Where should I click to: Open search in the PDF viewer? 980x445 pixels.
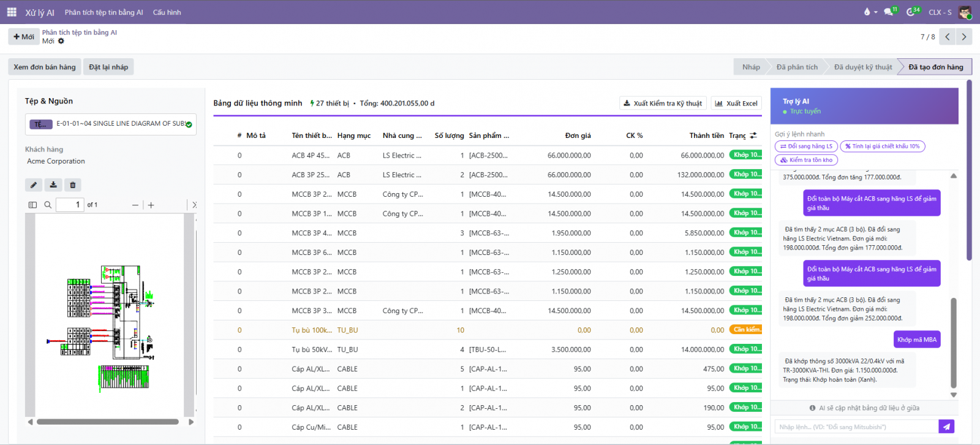(48, 205)
